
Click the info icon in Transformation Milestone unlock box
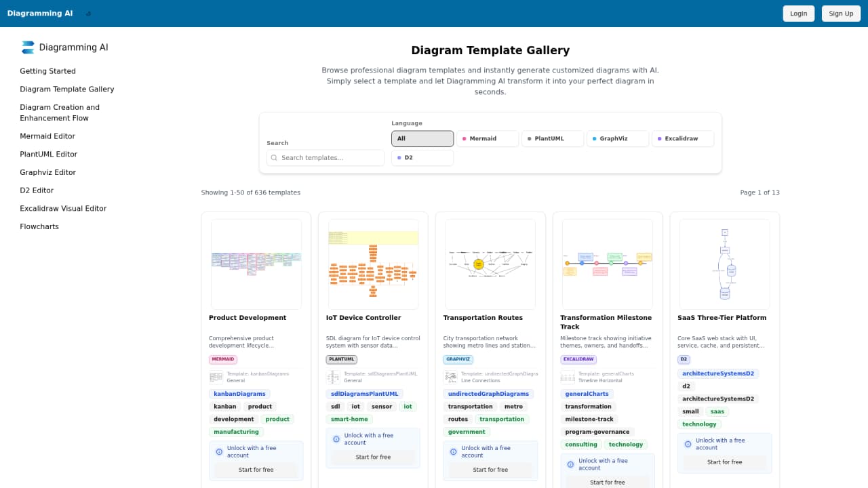point(571,464)
